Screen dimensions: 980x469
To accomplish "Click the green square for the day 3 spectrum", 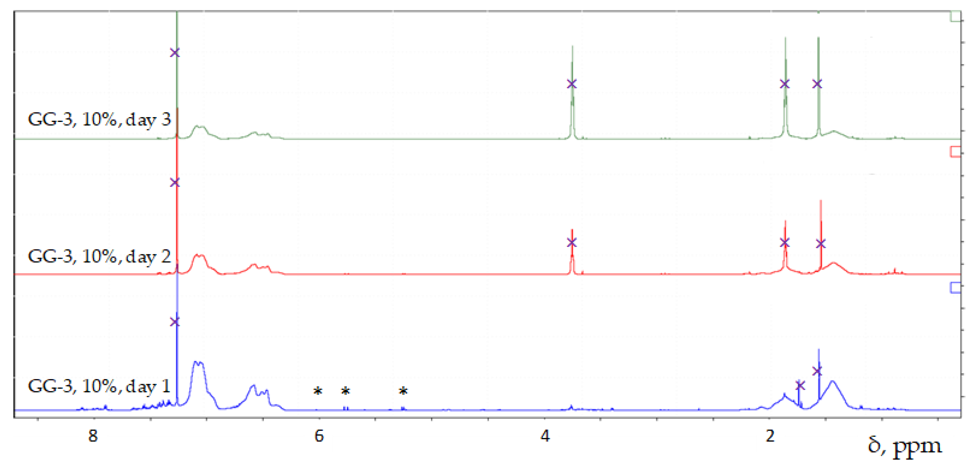I will coord(956,16).
